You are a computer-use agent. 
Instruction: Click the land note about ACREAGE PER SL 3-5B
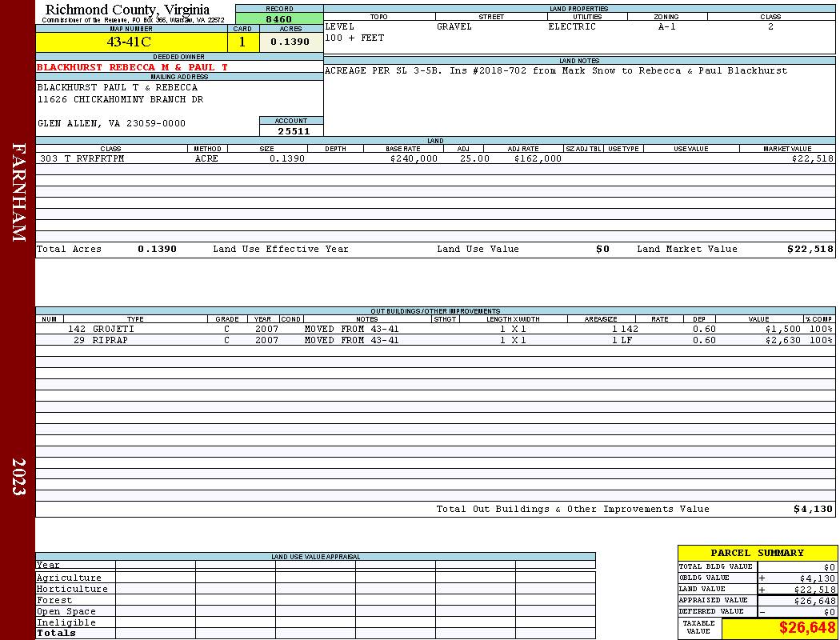click(x=556, y=70)
